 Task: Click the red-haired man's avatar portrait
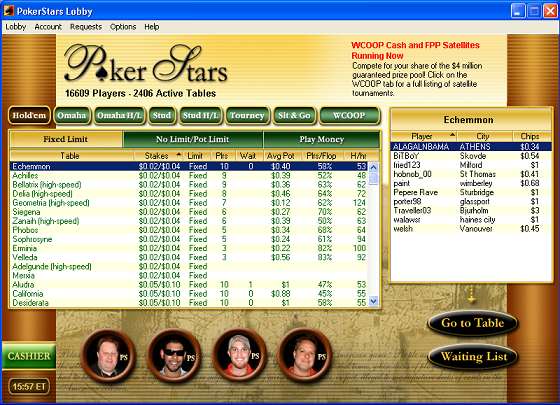[109, 356]
